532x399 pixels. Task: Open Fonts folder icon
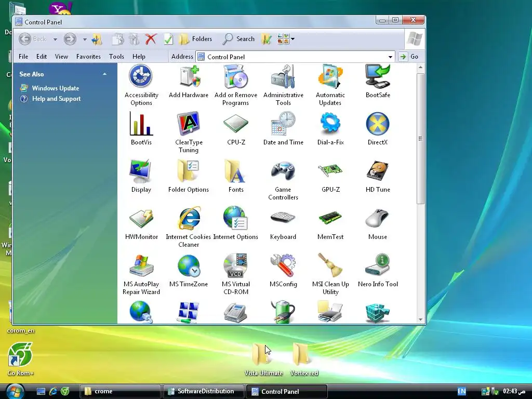point(236,176)
